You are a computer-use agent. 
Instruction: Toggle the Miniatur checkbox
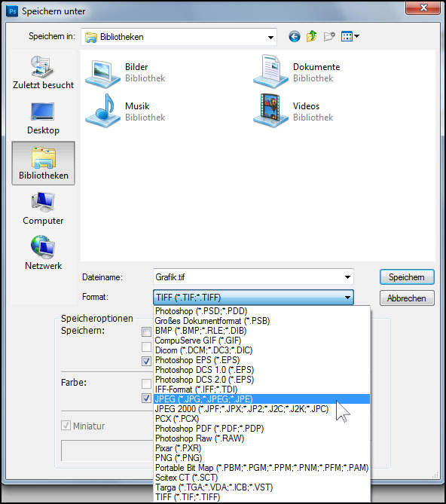coord(66,426)
